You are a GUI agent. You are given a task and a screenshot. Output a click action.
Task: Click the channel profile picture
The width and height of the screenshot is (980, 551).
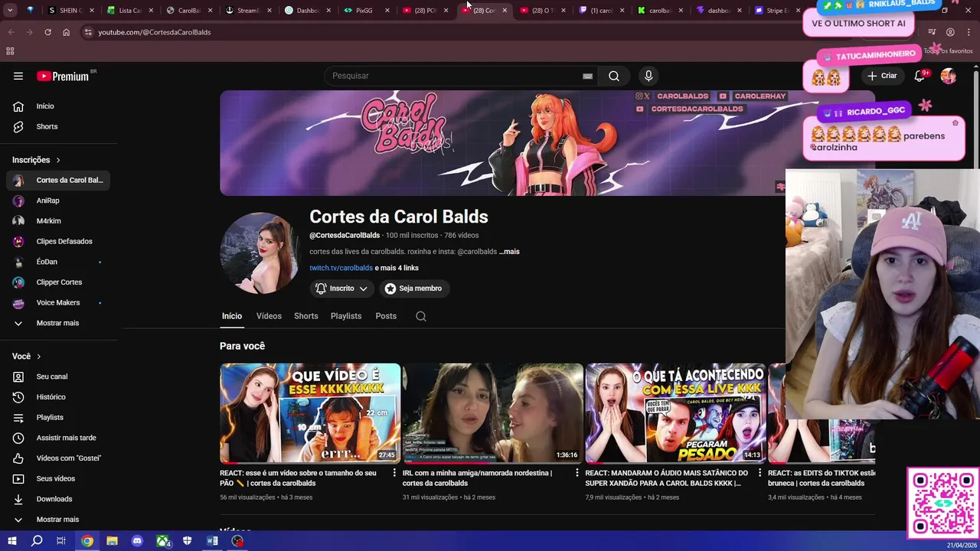tap(260, 253)
